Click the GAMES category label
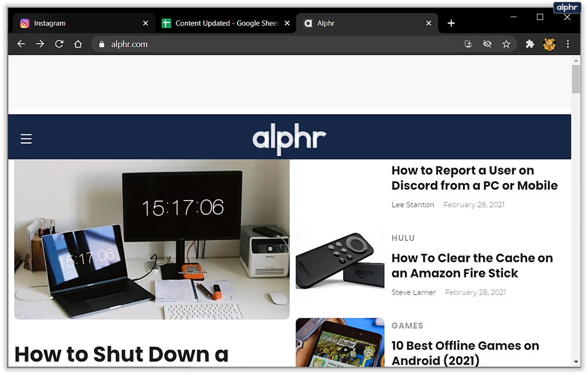The width and height of the screenshot is (588, 375). click(x=407, y=326)
